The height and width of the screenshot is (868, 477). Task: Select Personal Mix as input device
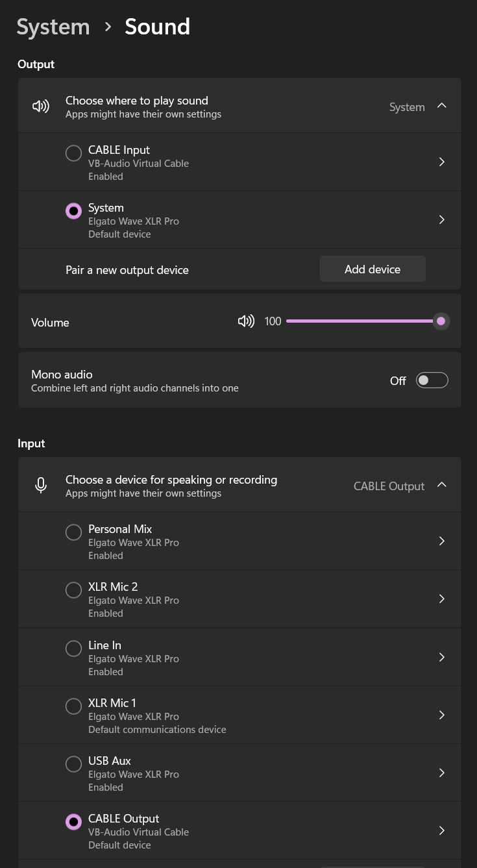click(74, 532)
